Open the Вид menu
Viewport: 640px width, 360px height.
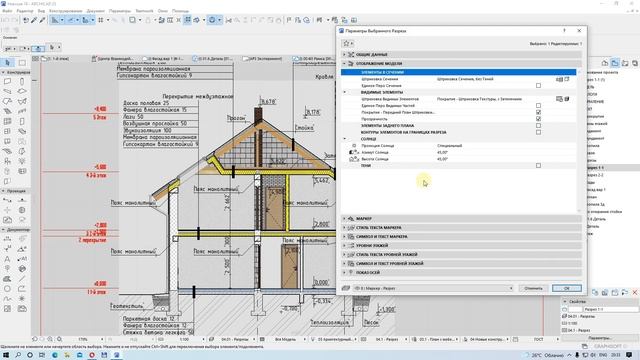(41, 11)
